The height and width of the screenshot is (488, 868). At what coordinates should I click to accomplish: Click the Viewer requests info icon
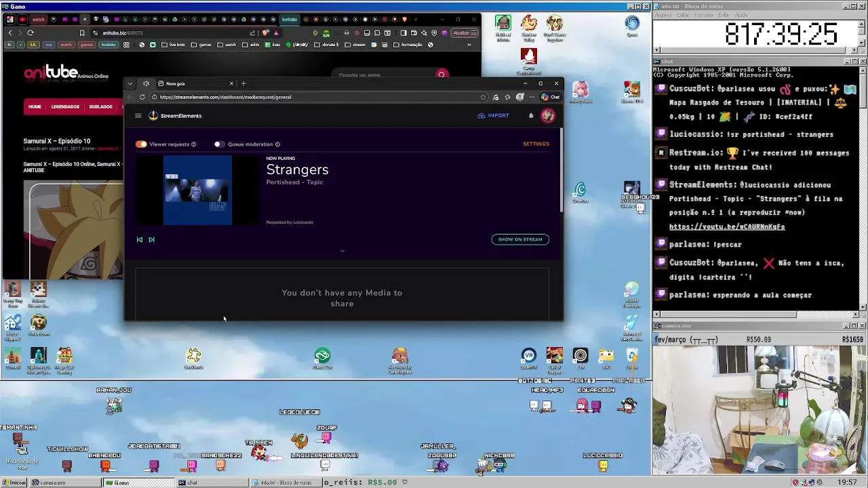pos(193,144)
